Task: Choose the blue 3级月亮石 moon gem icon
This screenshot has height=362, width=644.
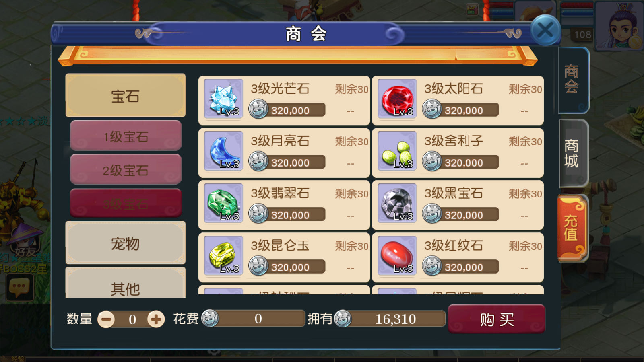Action: (223, 151)
